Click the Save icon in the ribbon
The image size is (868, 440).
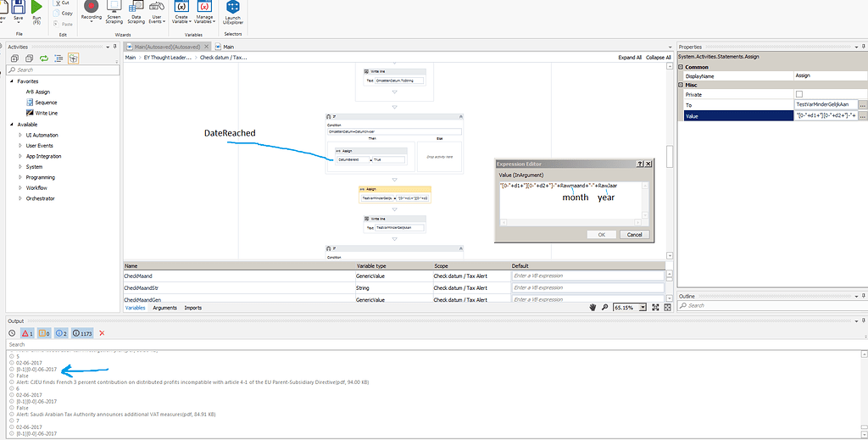coord(19,7)
